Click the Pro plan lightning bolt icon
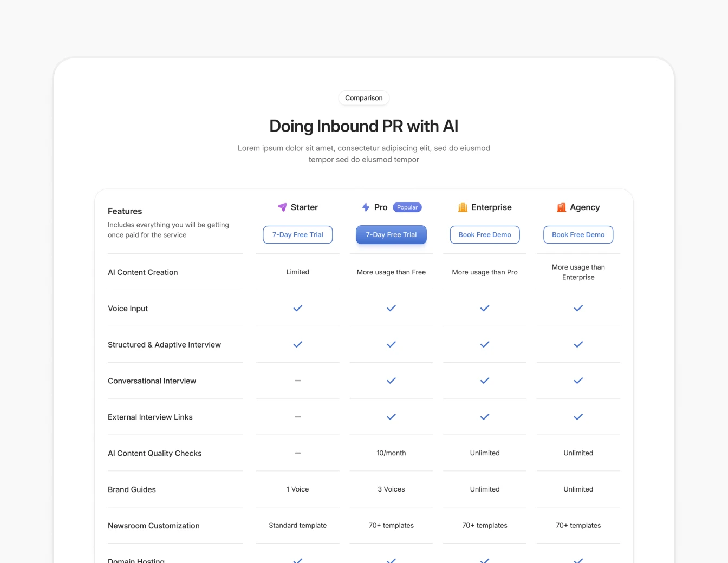 click(x=366, y=207)
